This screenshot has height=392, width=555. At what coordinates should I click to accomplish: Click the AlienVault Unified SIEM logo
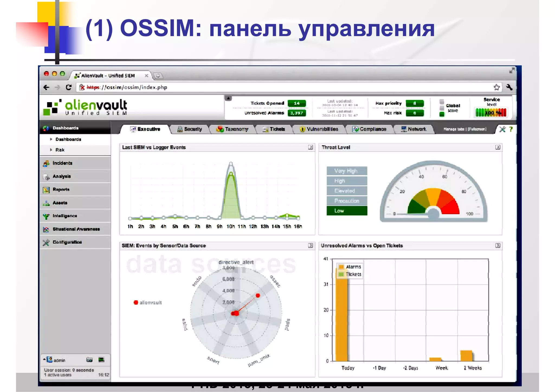pos(85,107)
